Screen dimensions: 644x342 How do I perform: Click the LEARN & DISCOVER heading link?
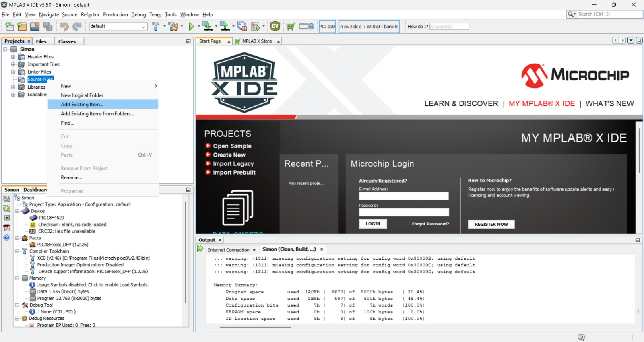(461, 103)
